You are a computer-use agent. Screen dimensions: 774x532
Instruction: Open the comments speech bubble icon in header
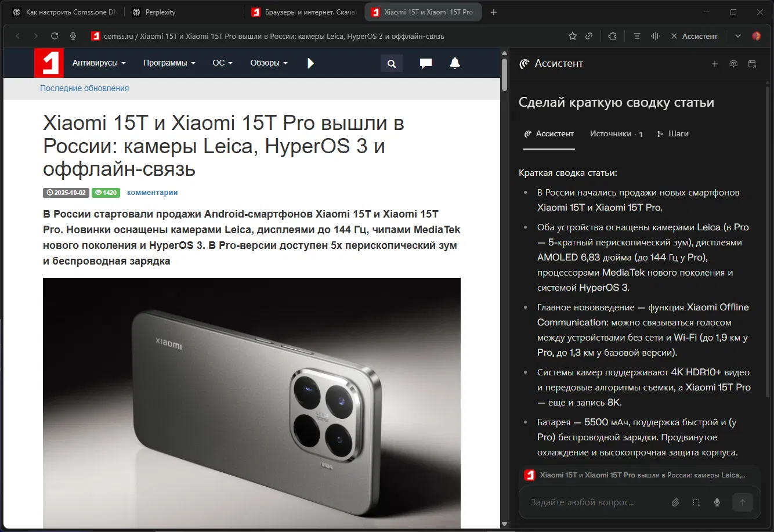pyautogui.click(x=426, y=63)
